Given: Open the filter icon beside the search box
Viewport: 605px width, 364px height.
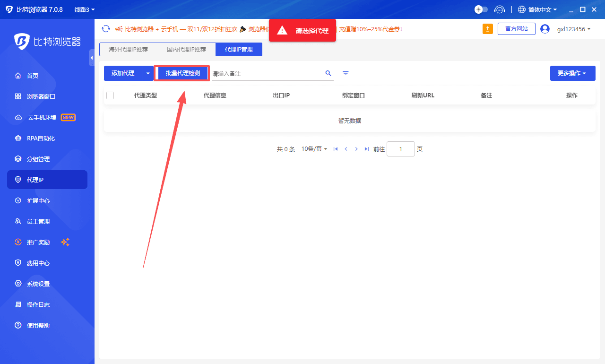Looking at the screenshot, I should pyautogui.click(x=346, y=73).
